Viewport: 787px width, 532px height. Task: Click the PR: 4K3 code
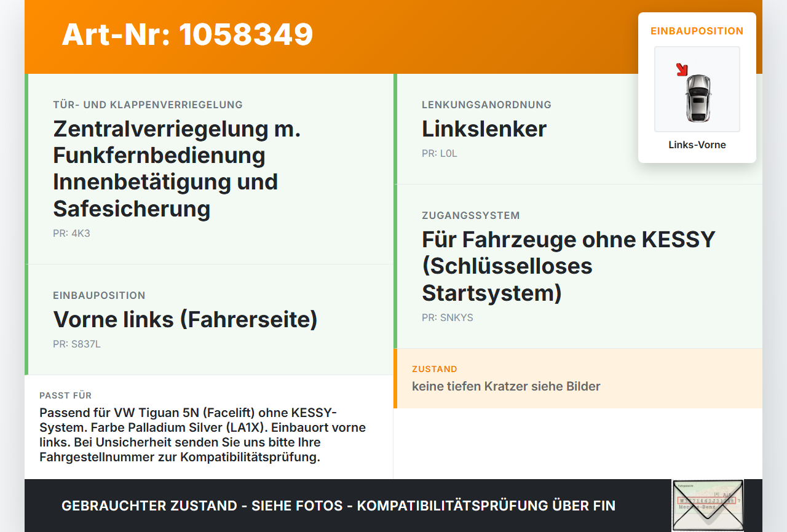[71, 234]
